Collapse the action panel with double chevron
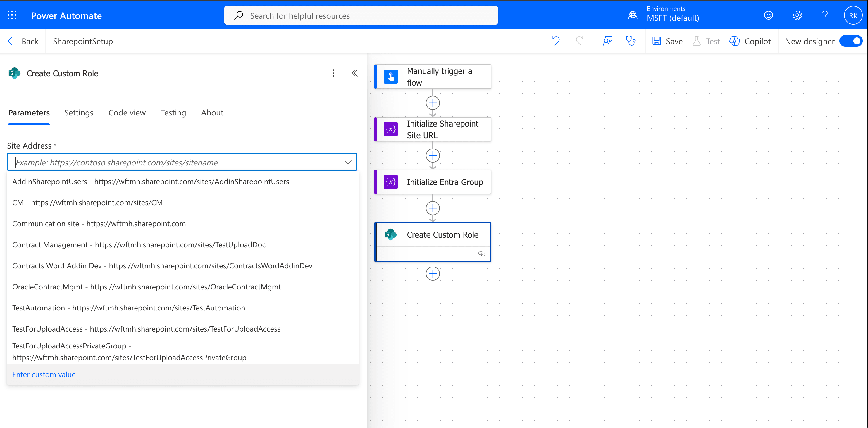Screen dimensions: 868x428 [354, 73]
